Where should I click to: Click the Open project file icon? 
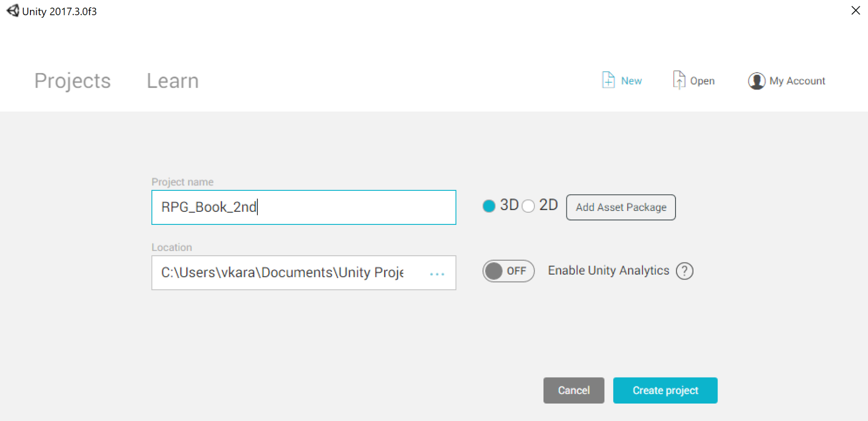pos(679,80)
